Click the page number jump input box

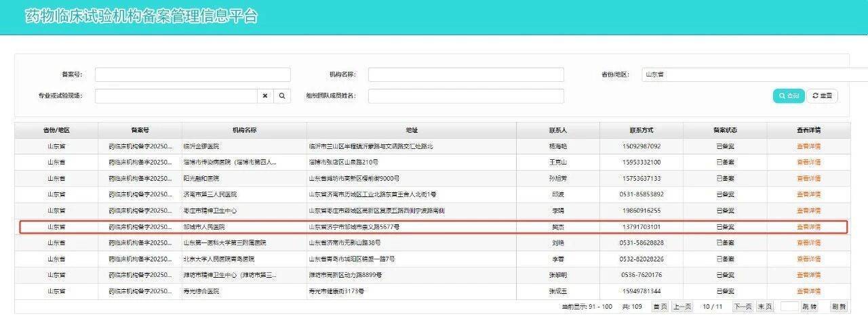click(x=790, y=307)
